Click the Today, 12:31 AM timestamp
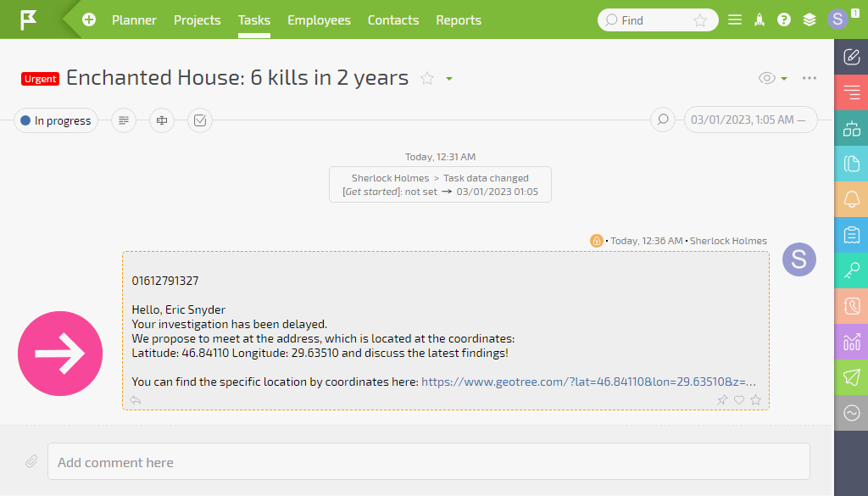The height and width of the screenshot is (496, 868). click(x=440, y=157)
